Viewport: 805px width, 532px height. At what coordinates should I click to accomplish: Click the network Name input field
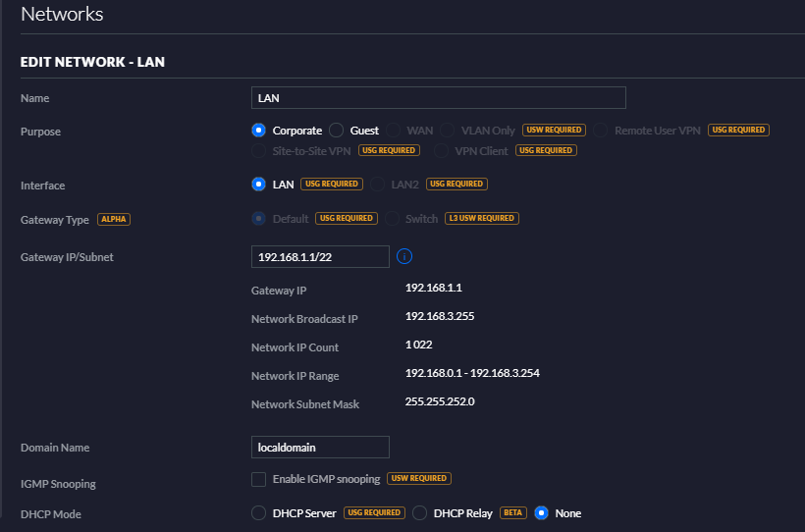pos(439,97)
